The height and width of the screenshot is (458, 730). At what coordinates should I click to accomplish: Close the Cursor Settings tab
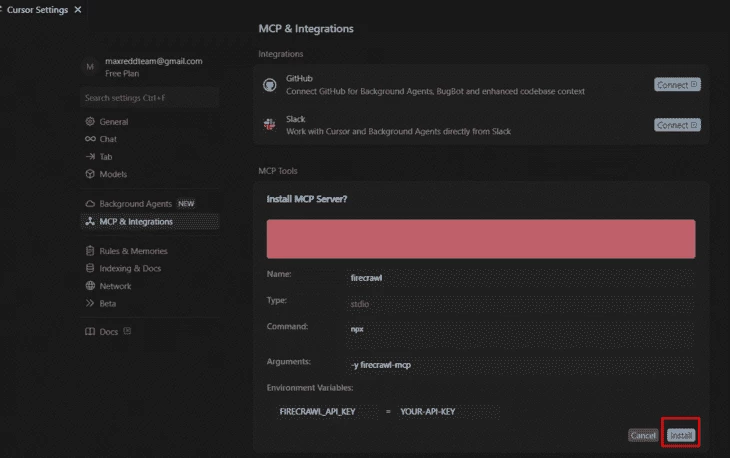pyautogui.click(x=78, y=9)
